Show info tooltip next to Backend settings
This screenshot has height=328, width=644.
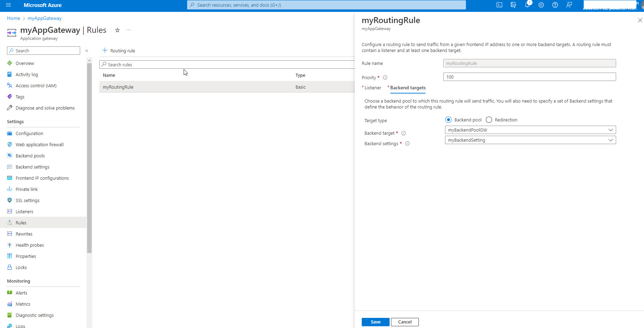click(x=407, y=143)
